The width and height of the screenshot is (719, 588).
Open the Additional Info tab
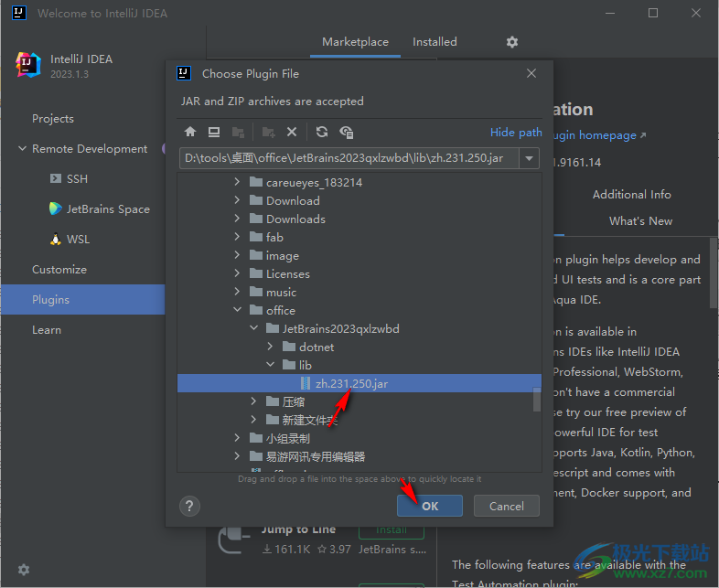pyautogui.click(x=631, y=194)
